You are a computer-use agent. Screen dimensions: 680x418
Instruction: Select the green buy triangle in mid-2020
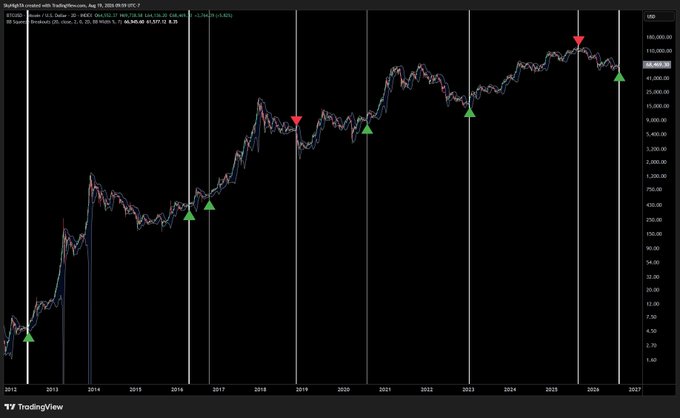pyautogui.click(x=367, y=129)
